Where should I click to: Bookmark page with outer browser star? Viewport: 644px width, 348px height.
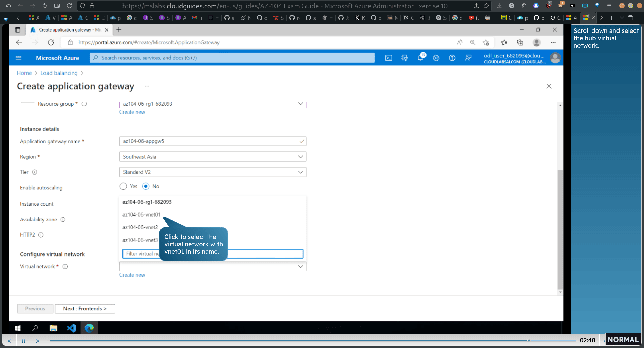[486, 6]
